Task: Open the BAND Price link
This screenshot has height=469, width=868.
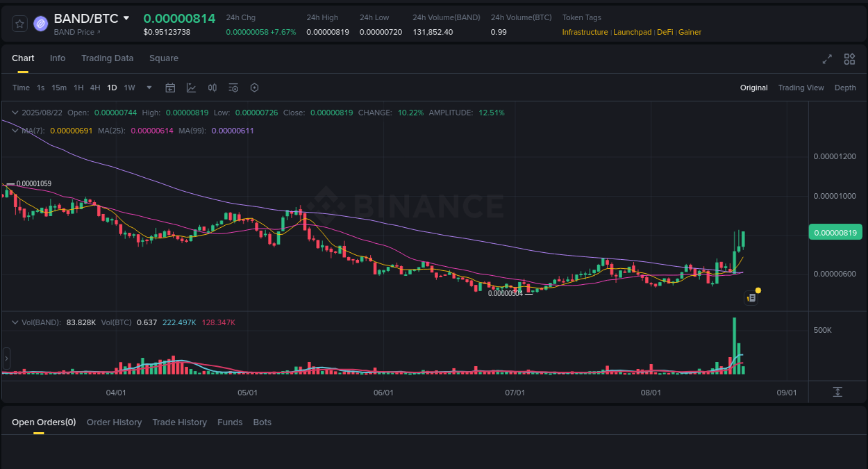Action: click(x=77, y=32)
